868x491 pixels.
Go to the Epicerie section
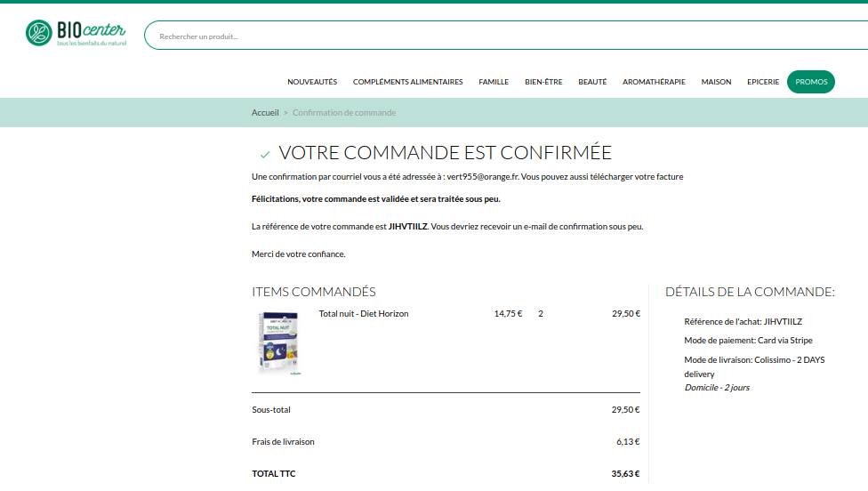coord(763,82)
